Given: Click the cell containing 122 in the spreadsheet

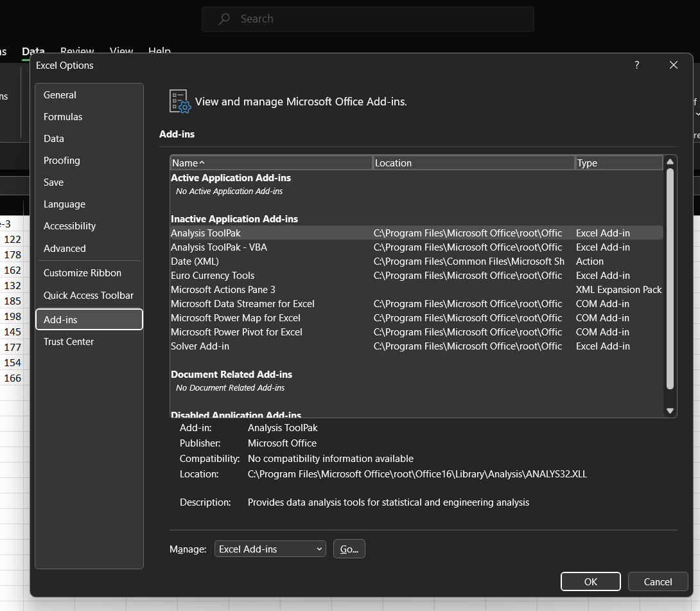Looking at the screenshot, I should (12, 240).
